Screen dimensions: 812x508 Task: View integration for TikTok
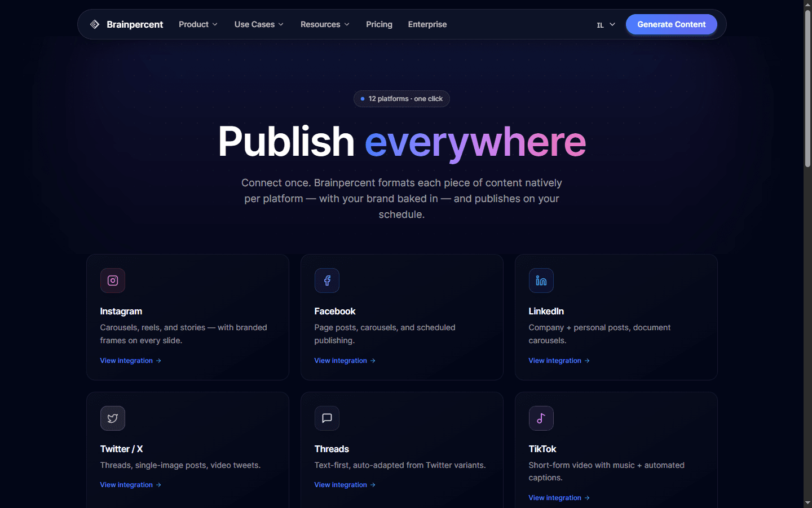point(559,498)
